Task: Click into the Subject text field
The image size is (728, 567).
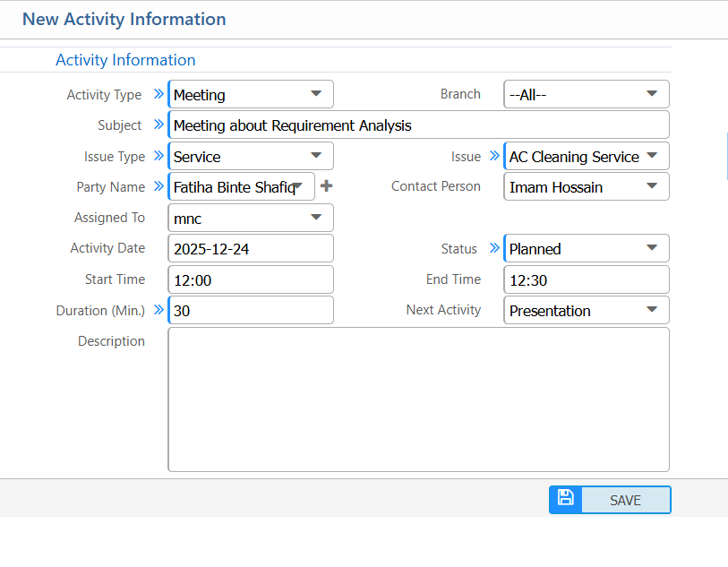Action: click(x=418, y=125)
